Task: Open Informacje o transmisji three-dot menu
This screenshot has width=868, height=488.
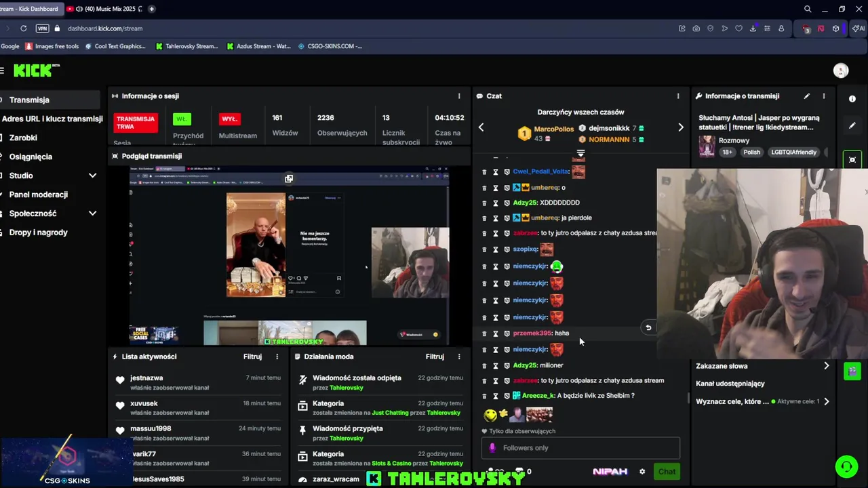Action: tap(824, 96)
